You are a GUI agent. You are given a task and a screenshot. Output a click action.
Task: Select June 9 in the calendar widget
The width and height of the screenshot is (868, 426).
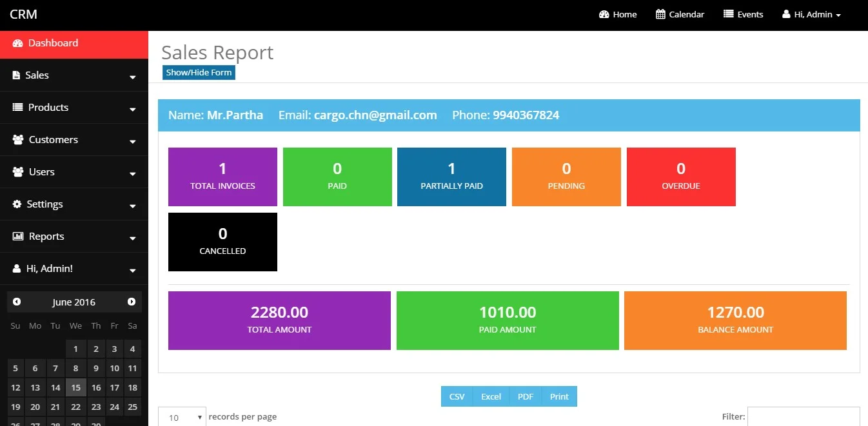[x=96, y=368]
